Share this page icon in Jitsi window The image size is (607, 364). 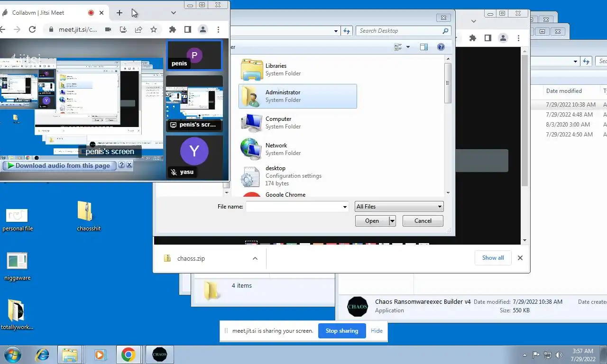(138, 29)
